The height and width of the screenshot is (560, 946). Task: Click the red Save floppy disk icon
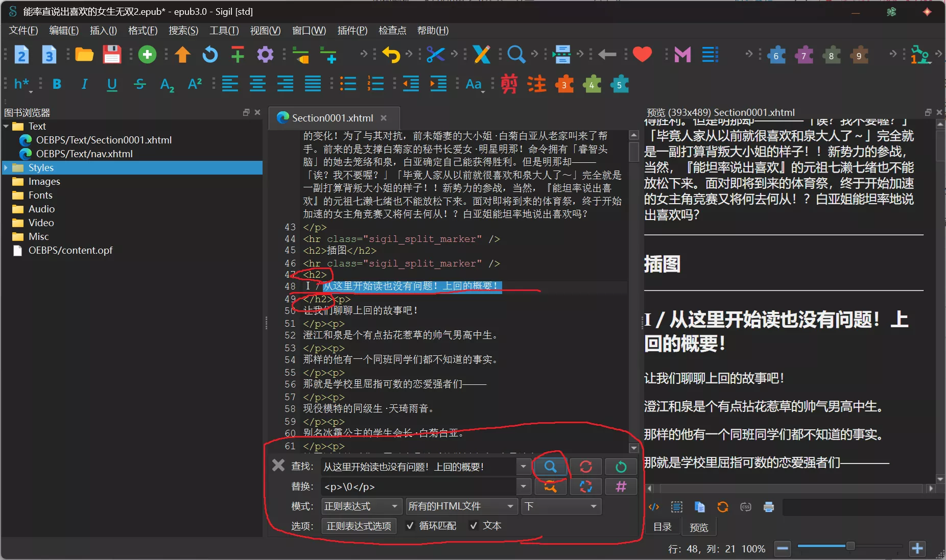coord(112,55)
